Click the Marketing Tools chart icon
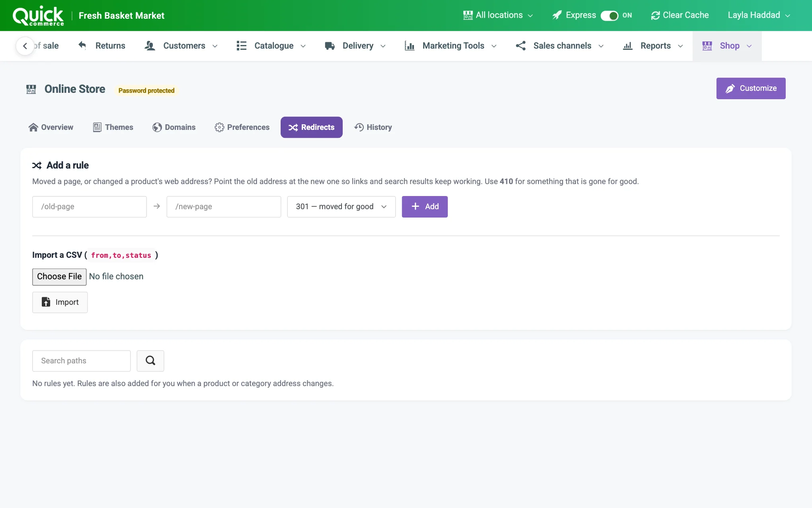Screen dimensions: 812x508 [x=410, y=45]
